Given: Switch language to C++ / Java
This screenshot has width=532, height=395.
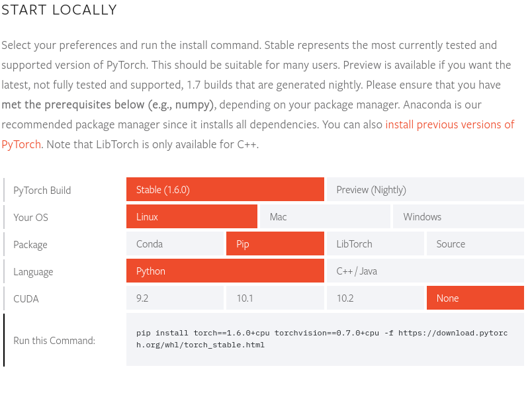Looking at the screenshot, I should 425,271.
